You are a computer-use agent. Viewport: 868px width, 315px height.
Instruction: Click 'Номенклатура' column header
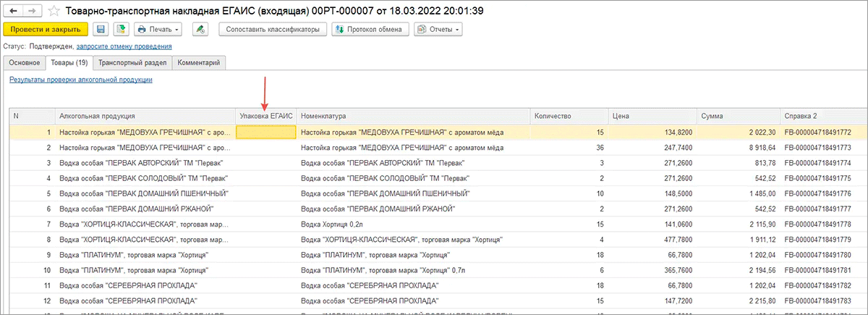pos(413,116)
